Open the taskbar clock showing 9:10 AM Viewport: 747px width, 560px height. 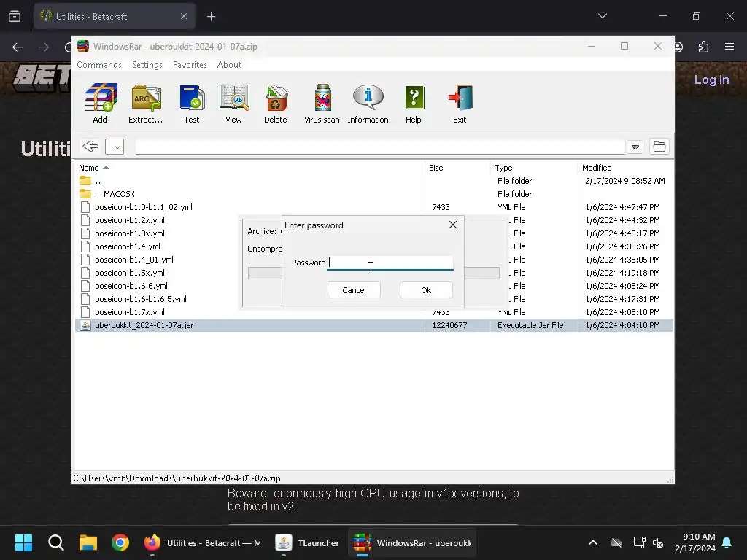coord(695,542)
